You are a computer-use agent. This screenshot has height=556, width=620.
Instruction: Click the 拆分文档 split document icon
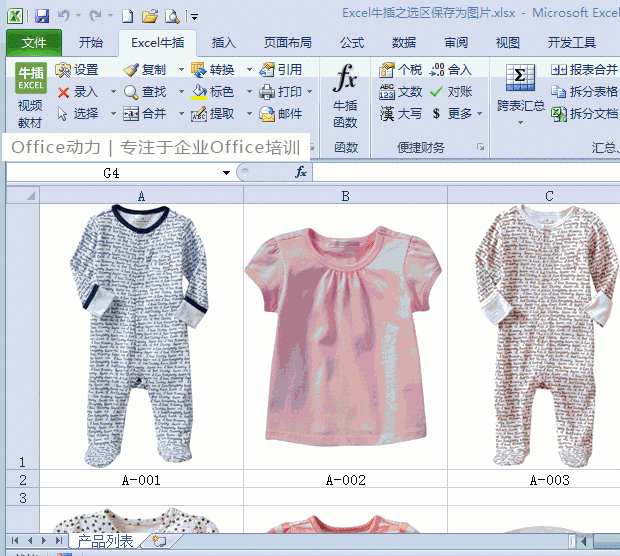pos(559,114)
